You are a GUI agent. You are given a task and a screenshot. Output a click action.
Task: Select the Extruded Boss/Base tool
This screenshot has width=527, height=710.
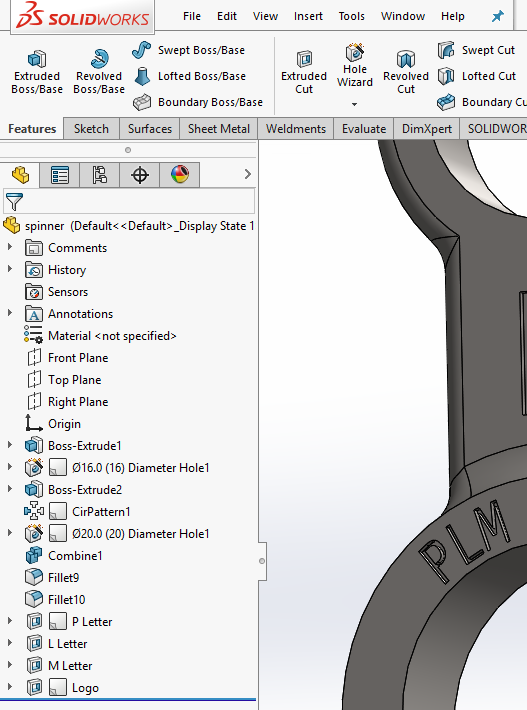coord(37,72)
